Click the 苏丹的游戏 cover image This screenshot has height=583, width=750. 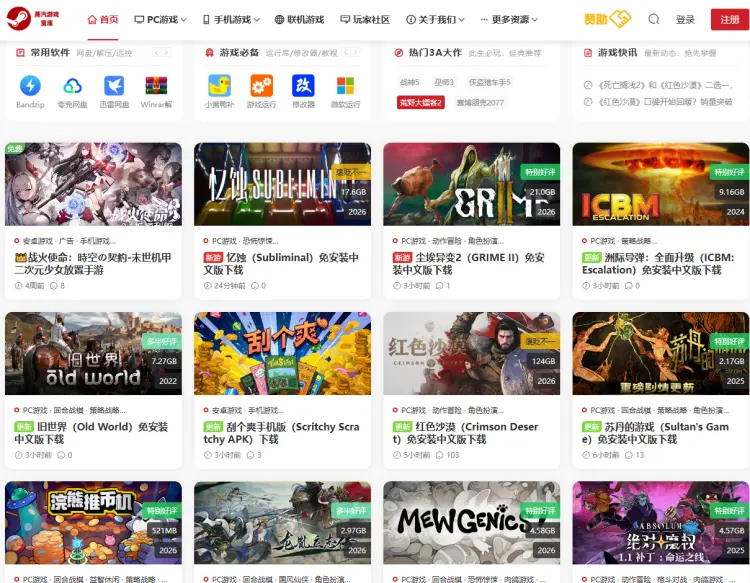(x=661, y=353)
